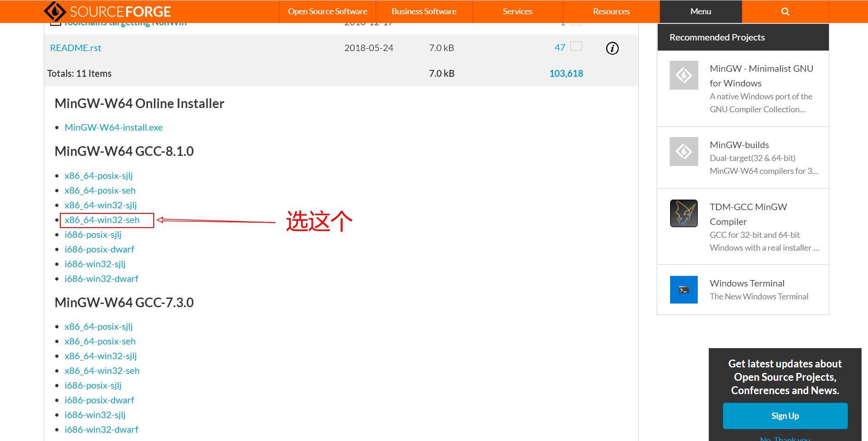
Task: Click 'The New Windows Terminal' description
Action: (759, 297)
